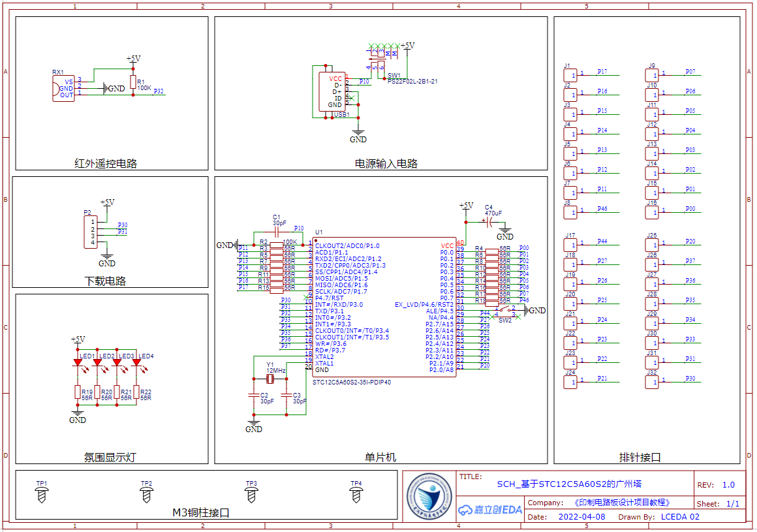This screenshot has height=532, width=757.
Task: Click the TP1 screw test point symbol
Action: coord(42,495)
